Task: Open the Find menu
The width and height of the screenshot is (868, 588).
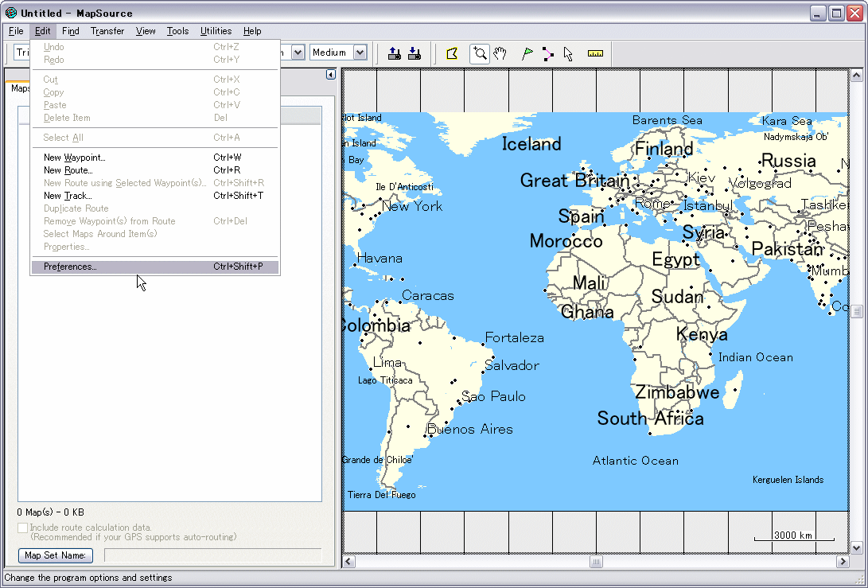Action: [x=70, y=31]
